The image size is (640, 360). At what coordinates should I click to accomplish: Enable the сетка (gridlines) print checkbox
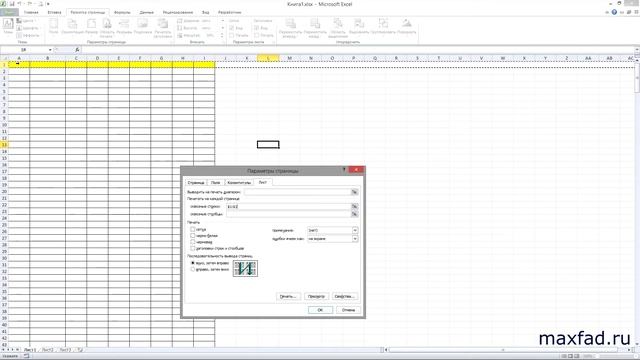tap(193, 229)
